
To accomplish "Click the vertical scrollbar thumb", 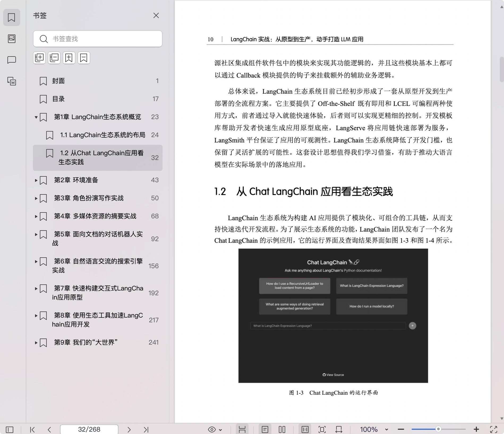I will [x=502, y=70].
